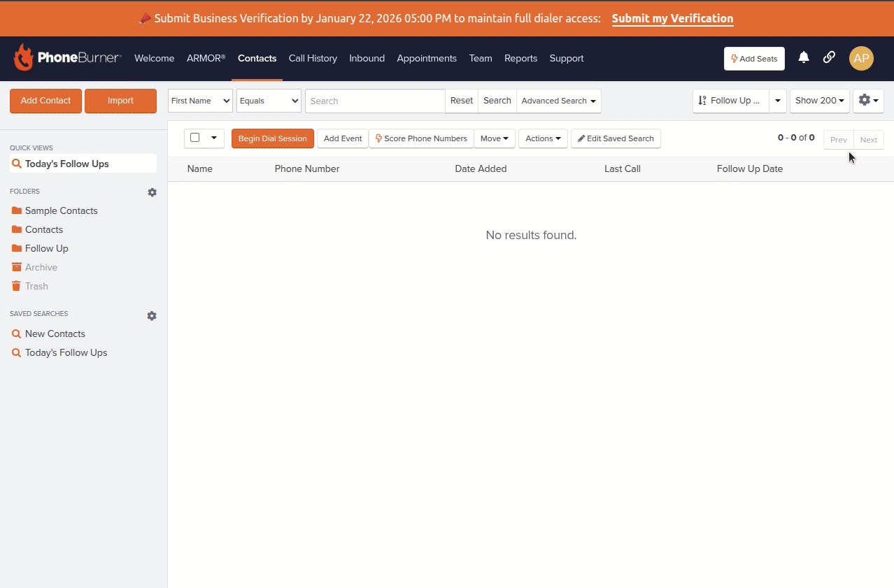Image resolution: width=894 pixels, height=588 pixels.
Task: Click the Reset search button
Action: click(x=462, y=101)
